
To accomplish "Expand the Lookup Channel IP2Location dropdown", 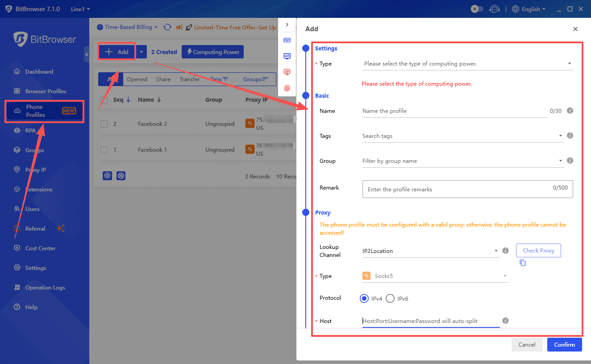I will click(430, 251).
